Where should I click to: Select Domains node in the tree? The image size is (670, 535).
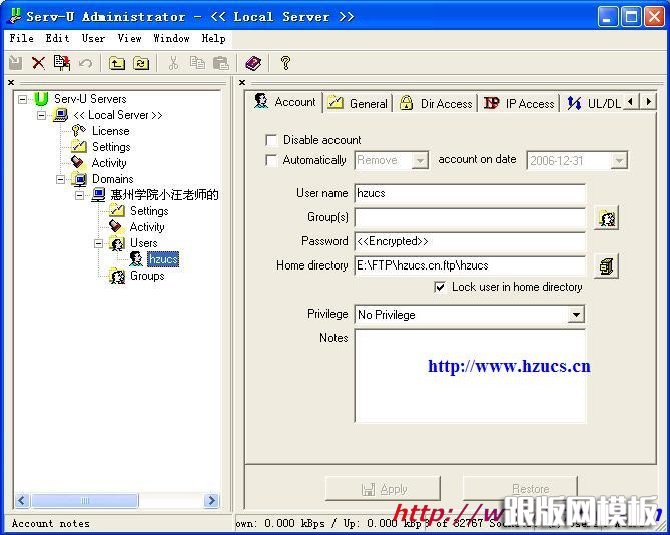(113, 179)
